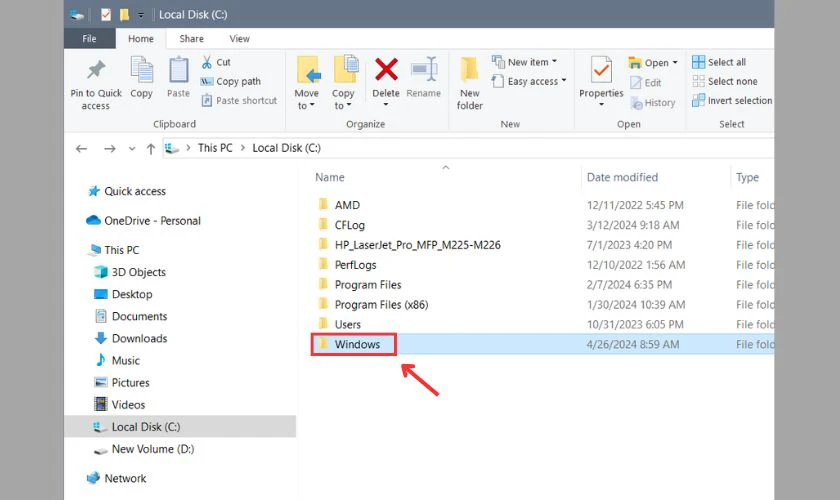The height and width of the screenshot is (500, 840).
Task: Open the recent locations chevron
Action: click(x=132, y=148)
